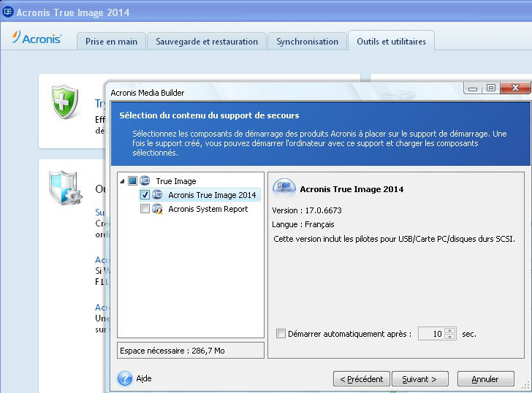Decrease the auto-start seconds value
This screenshot has width=532, height=393.
(450, 336)
